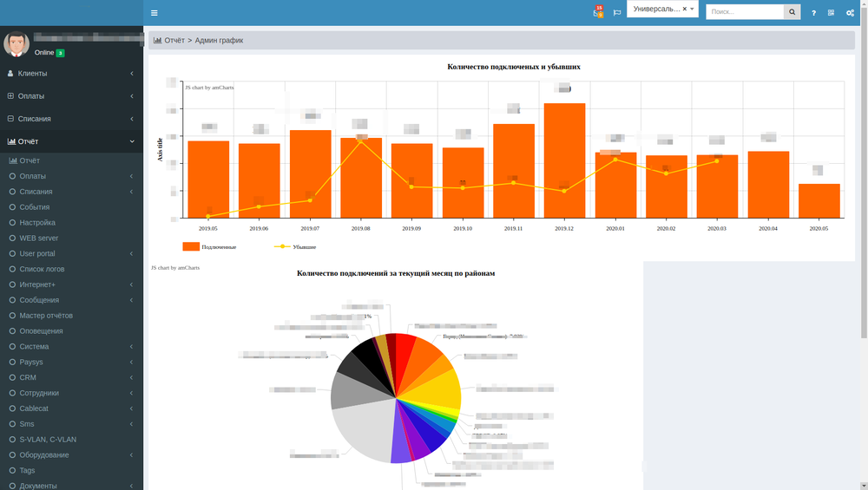
Task: Click the user avatar picture
Action: [16, 44]
